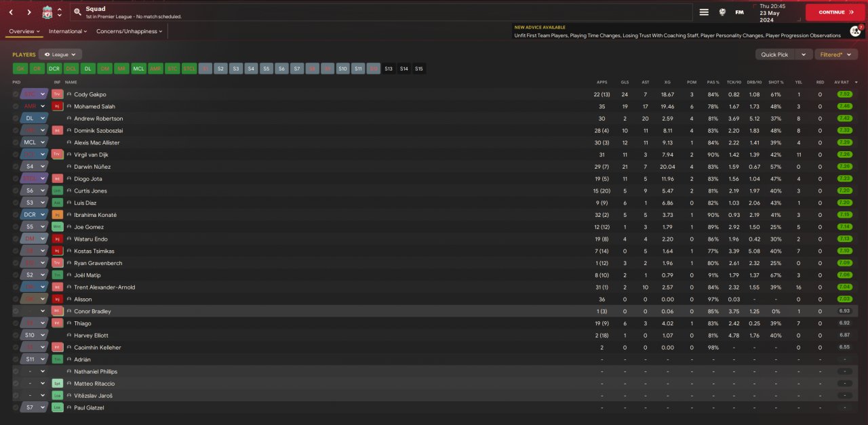Click profile icon beside Harvey Elliott
The image size is (868, 425).
(69, 336)
